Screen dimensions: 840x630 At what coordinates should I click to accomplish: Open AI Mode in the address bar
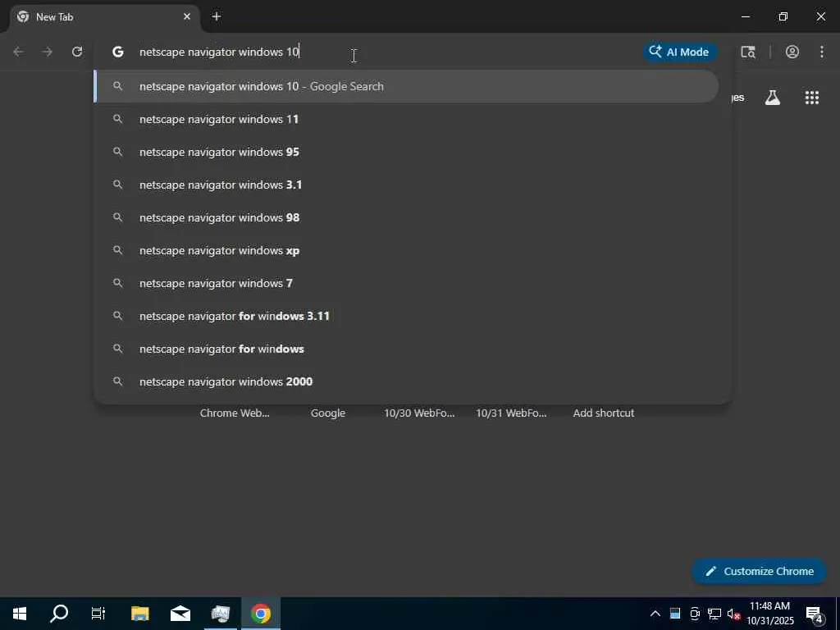click(x=679, y=52)
